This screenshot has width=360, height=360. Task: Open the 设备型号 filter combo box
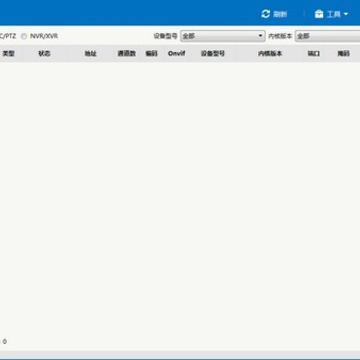click(223, 36)
